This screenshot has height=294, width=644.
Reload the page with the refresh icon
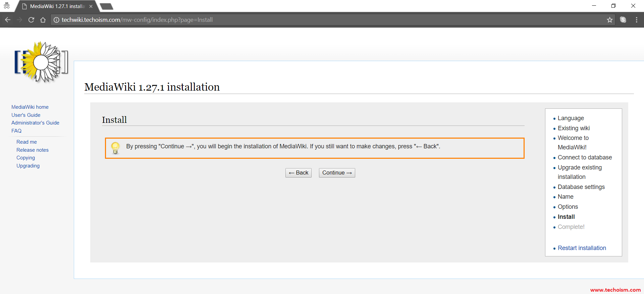(31, 20)
